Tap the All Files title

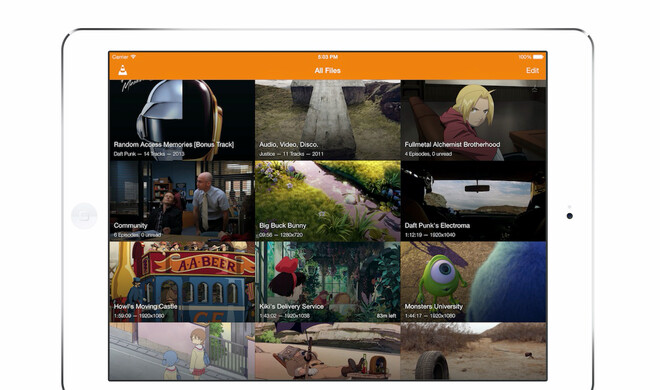pyautogui.click(x=327, y=71)
